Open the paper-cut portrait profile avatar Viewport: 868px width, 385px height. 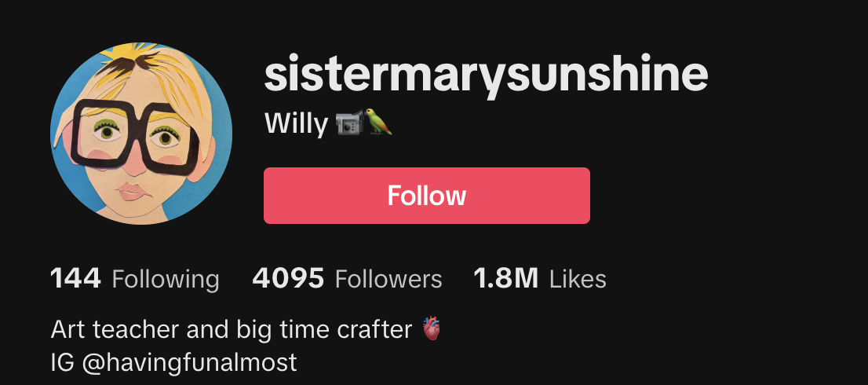pos(141,134)
